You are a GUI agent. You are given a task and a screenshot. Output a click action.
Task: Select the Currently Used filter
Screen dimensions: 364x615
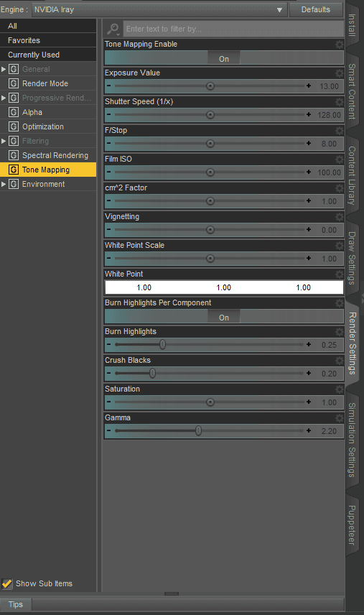pos(48,55)
